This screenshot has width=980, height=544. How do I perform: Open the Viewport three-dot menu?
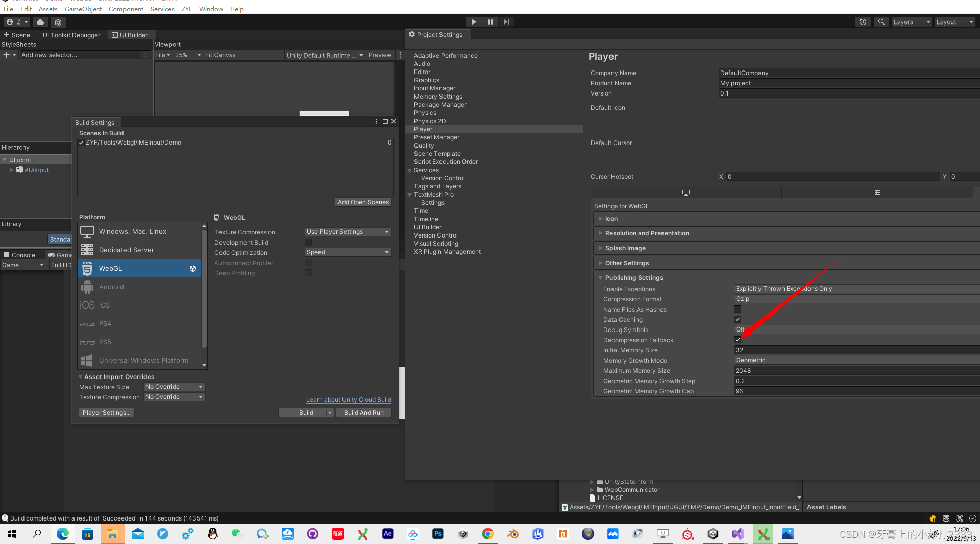(x=400, y=55)
